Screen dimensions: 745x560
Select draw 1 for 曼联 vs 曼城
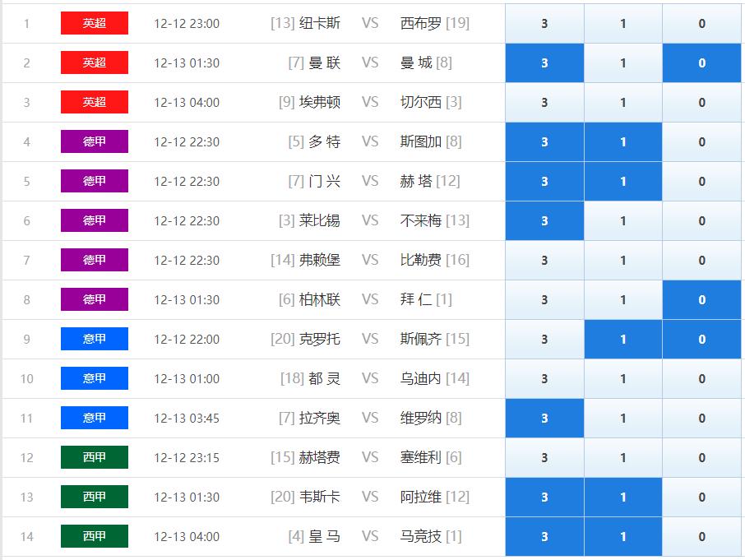coord(623,62)
